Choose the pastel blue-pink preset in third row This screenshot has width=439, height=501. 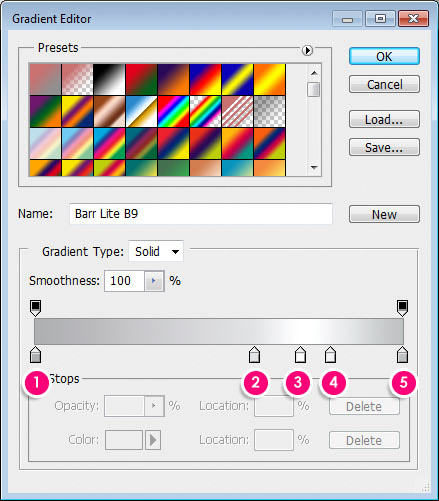45,143
